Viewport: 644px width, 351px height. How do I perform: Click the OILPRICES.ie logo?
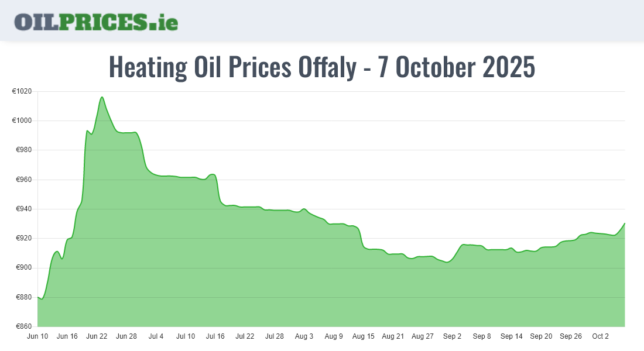96,22
